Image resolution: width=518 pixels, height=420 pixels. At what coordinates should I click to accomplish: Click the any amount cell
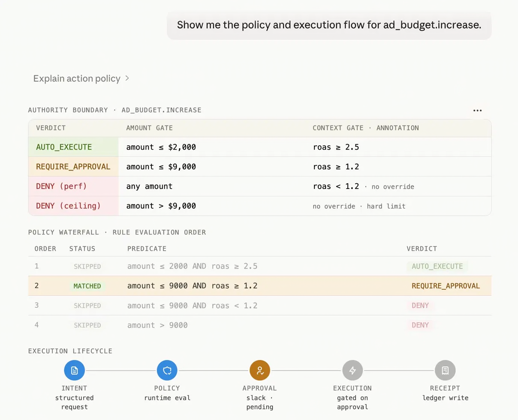149,186
